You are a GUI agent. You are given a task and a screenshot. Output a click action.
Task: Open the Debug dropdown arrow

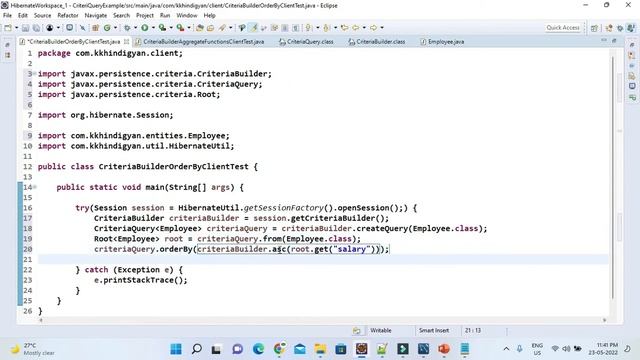(x=136, y=28)
